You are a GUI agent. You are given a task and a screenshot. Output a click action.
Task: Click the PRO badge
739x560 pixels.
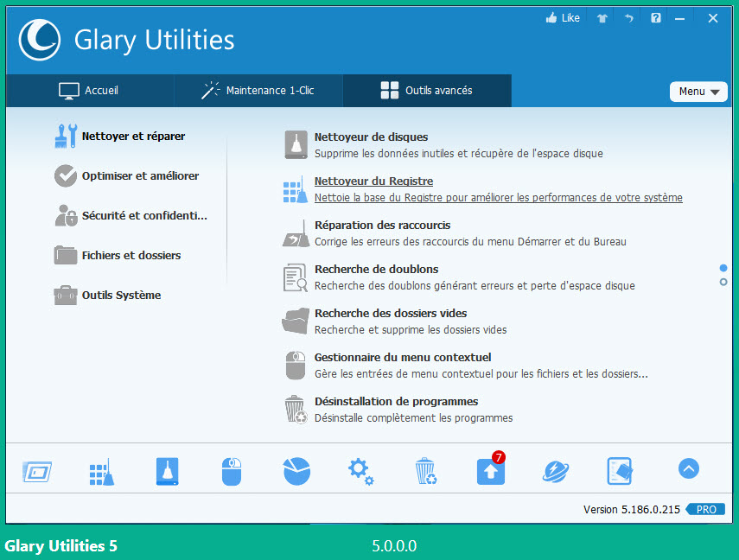(705, 510)
